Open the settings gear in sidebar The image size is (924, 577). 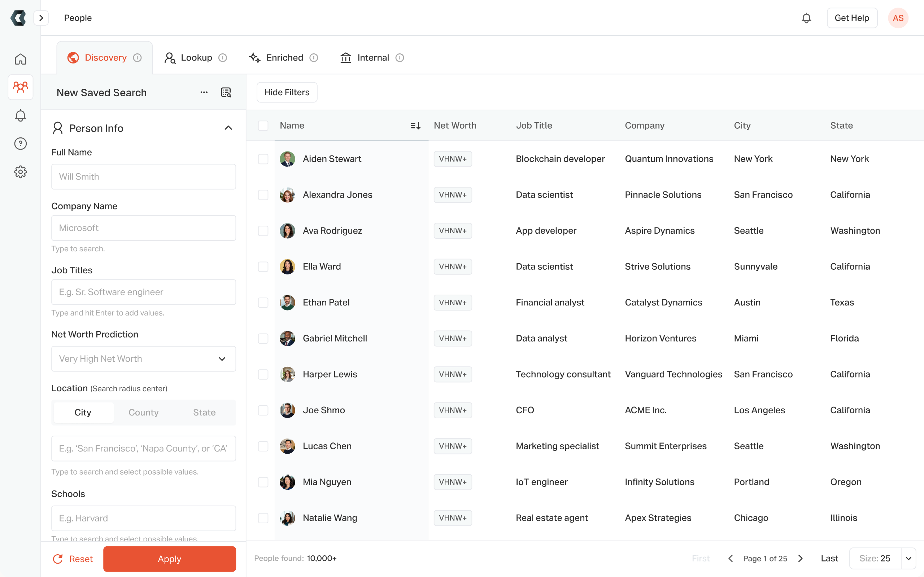[20, 172]
